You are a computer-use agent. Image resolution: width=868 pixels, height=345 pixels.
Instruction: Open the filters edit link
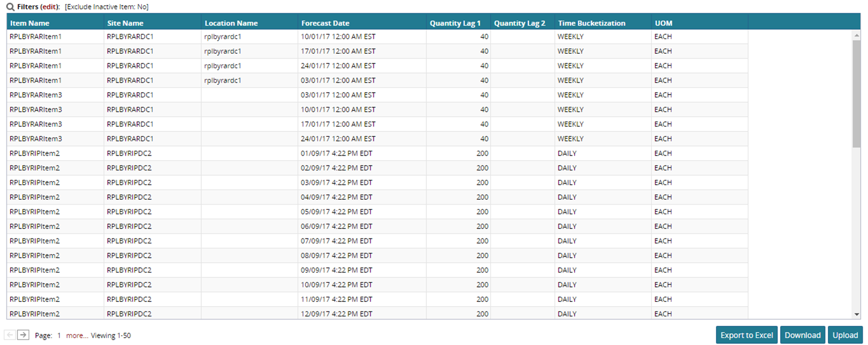[50, 7]
